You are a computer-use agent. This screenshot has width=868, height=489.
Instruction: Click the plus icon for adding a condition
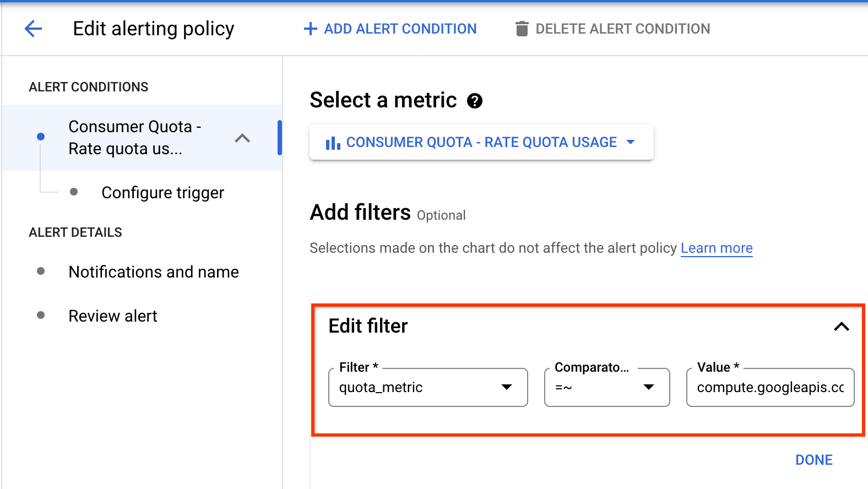point(311,29)
